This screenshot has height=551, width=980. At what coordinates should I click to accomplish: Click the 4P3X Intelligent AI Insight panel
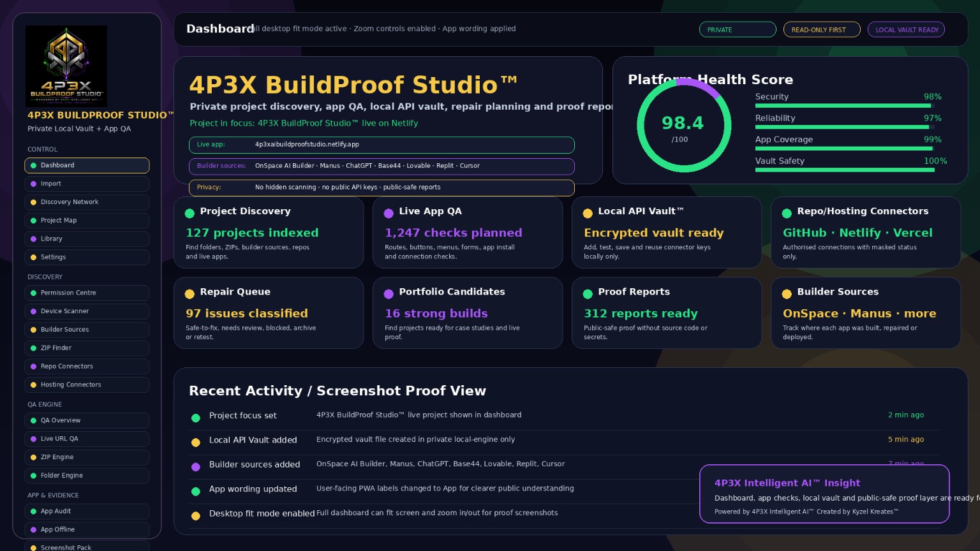[824, 494]
